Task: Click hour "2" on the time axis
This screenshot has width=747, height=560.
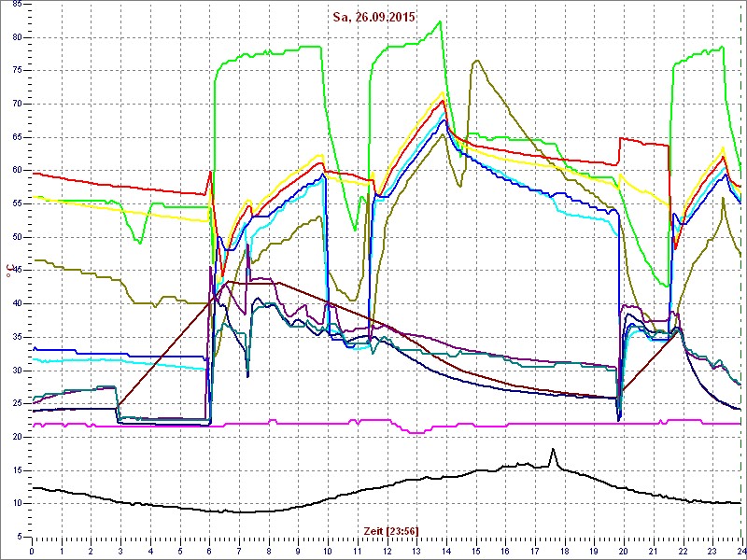Action: tap(91, 551)
